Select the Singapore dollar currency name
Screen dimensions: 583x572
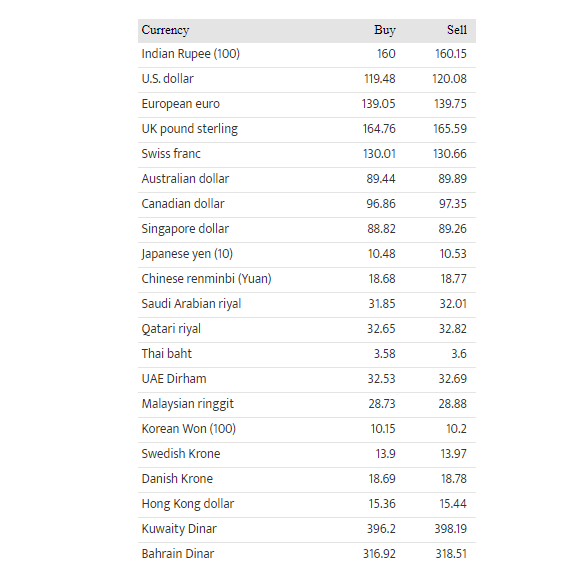point(185,229)
